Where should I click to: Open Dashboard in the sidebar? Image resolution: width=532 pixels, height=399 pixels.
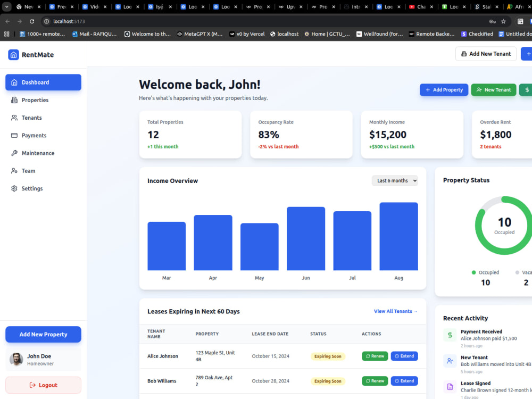point(43,82)
